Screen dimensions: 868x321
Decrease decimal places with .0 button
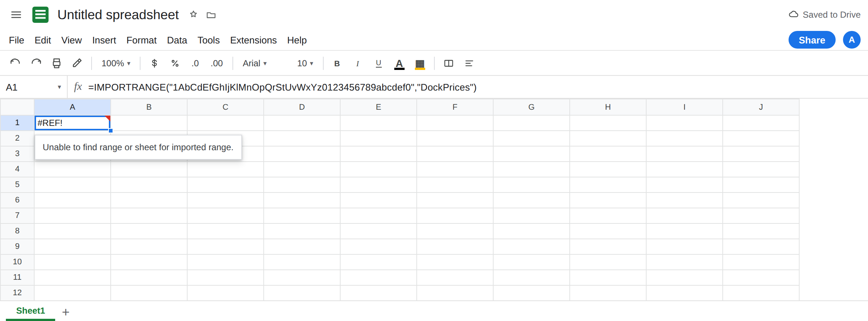(195, 63)
